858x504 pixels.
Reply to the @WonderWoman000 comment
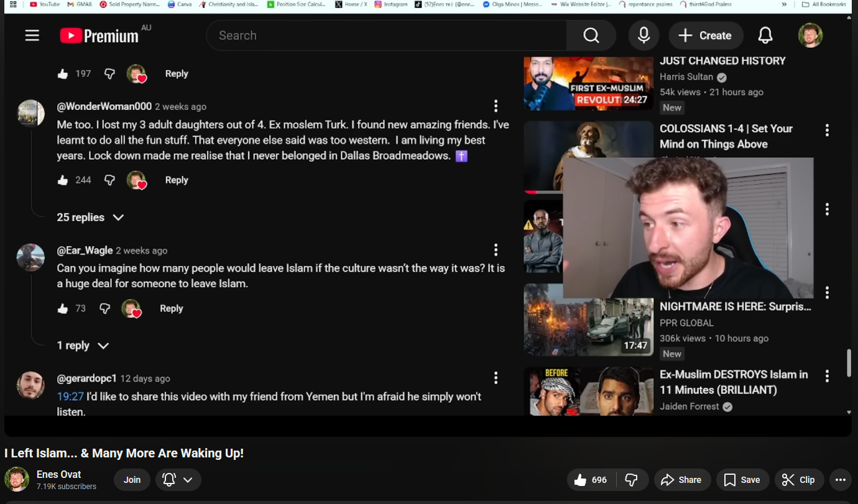point(177,180)
